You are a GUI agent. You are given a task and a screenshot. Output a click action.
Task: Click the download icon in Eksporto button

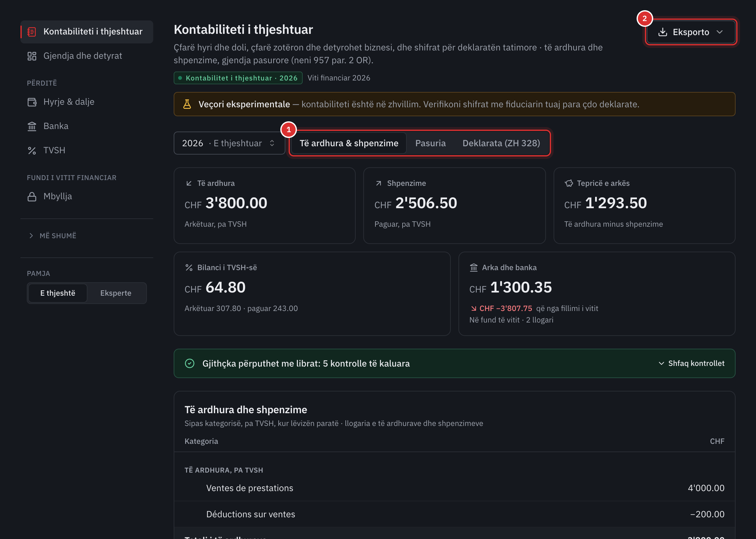coord(662,32)
